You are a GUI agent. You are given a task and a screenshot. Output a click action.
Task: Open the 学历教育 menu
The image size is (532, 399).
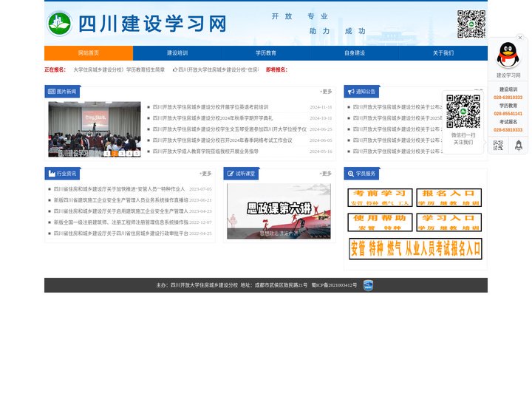(266, 53)
